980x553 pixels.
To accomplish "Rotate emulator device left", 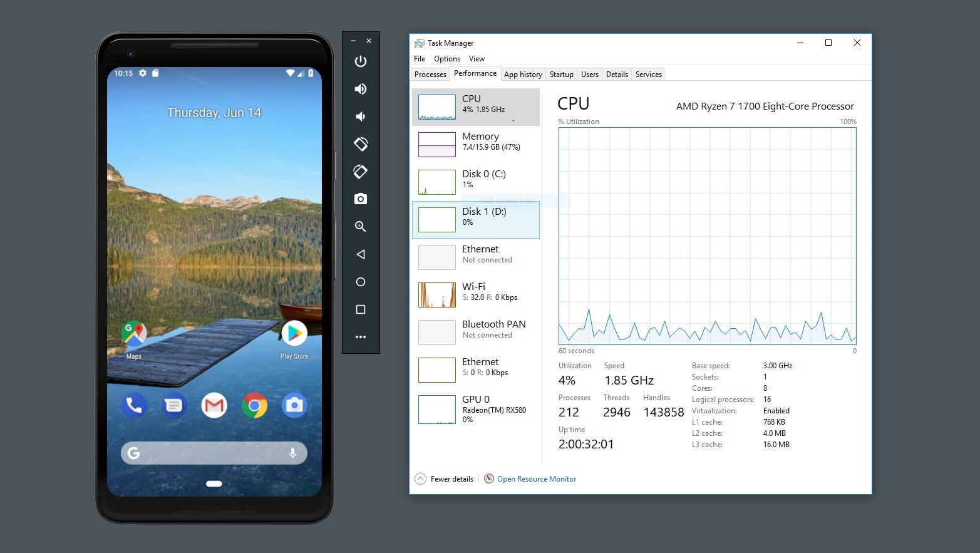I will 361,144.
